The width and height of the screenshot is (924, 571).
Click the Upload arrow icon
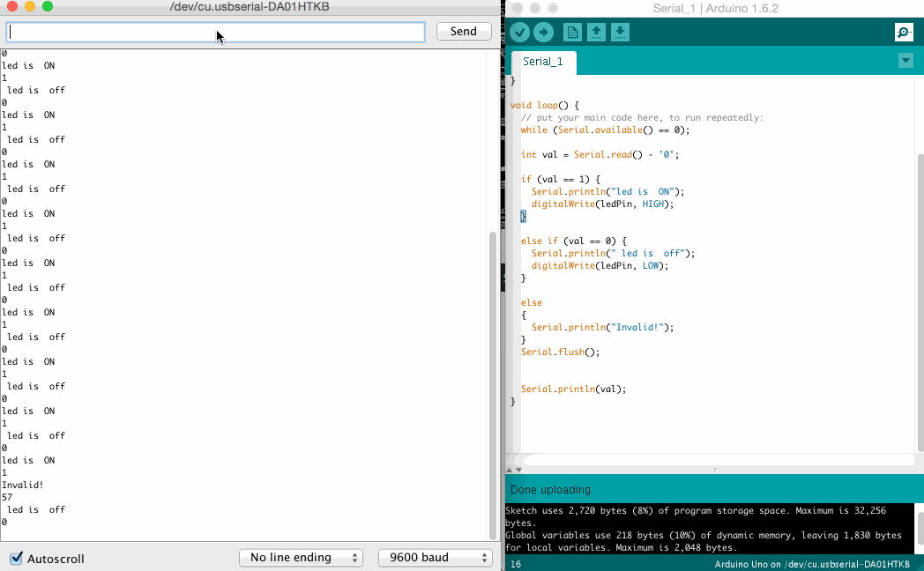point(543,33)
